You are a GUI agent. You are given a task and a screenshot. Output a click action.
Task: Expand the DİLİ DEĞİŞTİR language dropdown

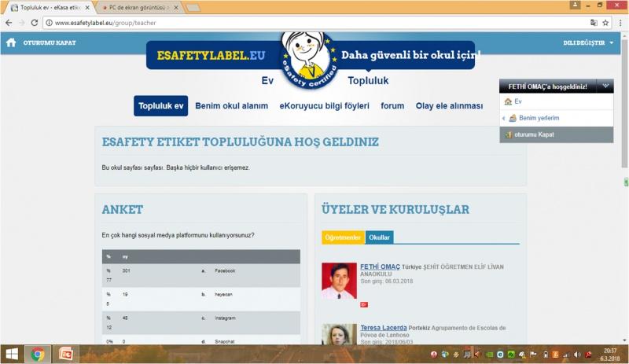click(589, 42)
